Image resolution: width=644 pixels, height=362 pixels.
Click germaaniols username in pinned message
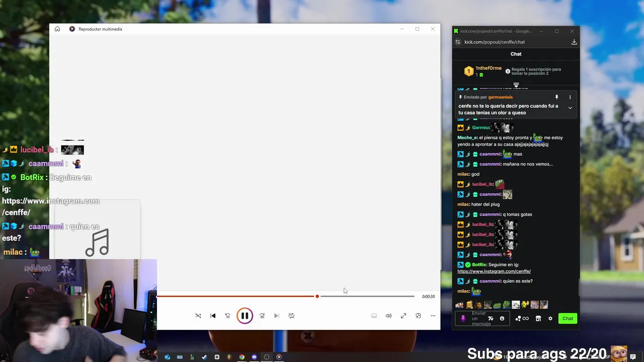500,97
